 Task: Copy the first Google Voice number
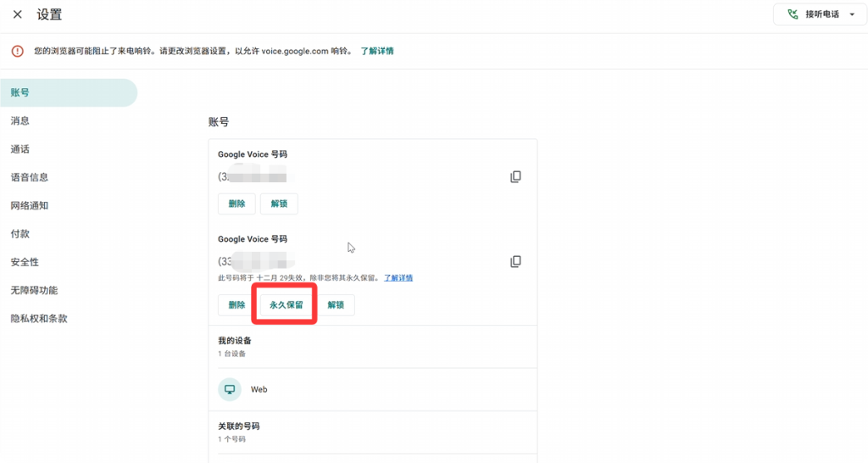click(515, 176)
